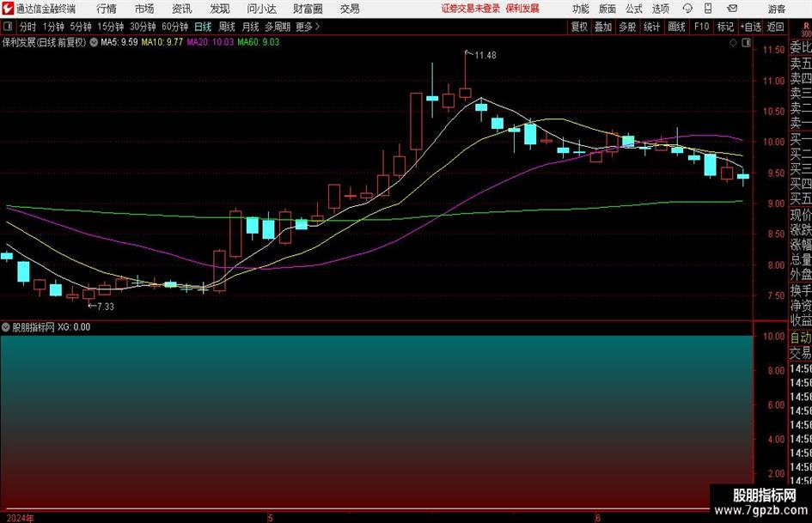Click the month 5 timeline marker

pos(271,519)
